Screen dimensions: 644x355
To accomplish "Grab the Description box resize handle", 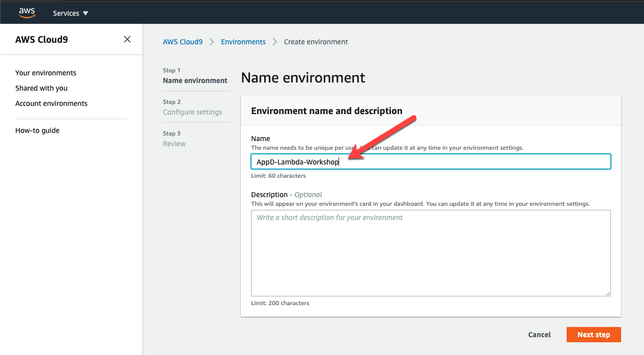I will 608,293.
